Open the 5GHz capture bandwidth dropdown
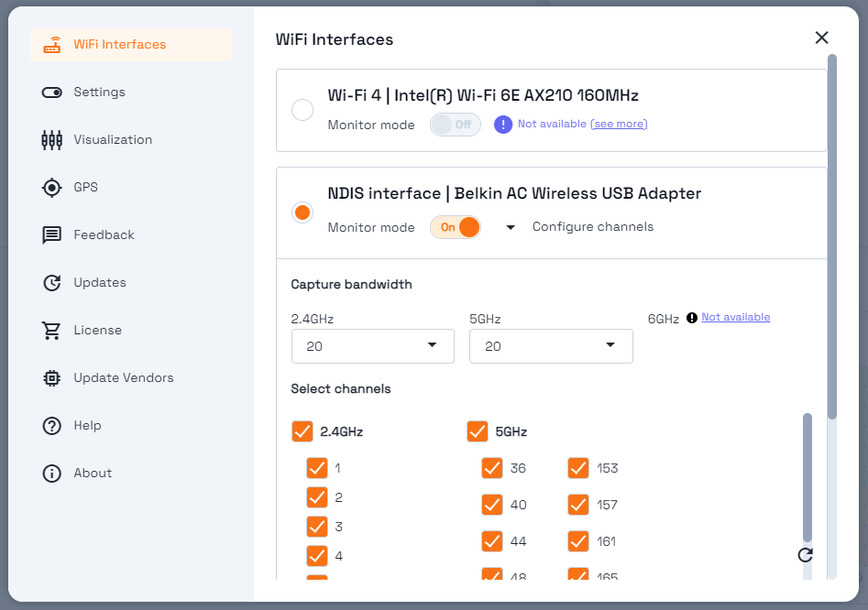 click(552, 346)
